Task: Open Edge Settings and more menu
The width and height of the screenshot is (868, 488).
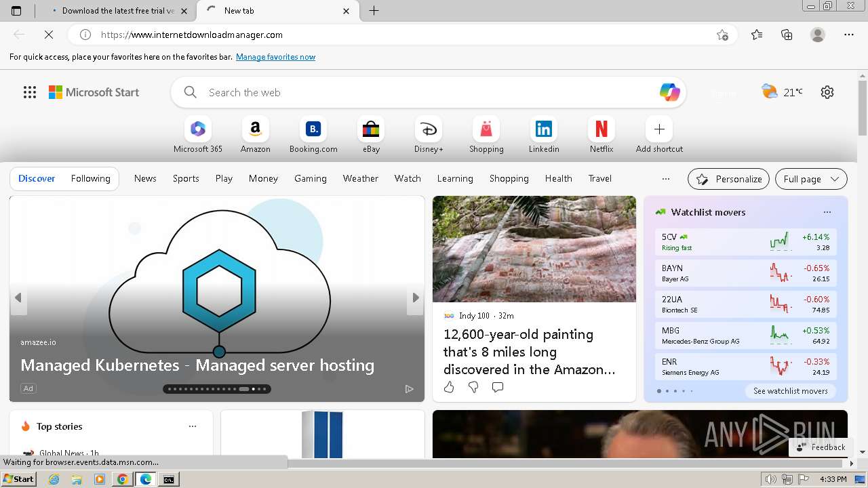Action: click(x=849, y=35)
